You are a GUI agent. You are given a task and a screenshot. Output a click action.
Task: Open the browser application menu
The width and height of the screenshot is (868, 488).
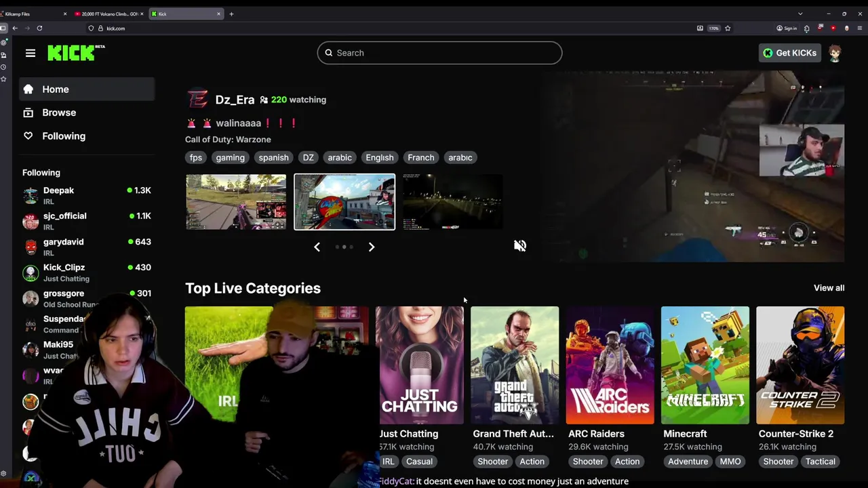pos(860,28)
